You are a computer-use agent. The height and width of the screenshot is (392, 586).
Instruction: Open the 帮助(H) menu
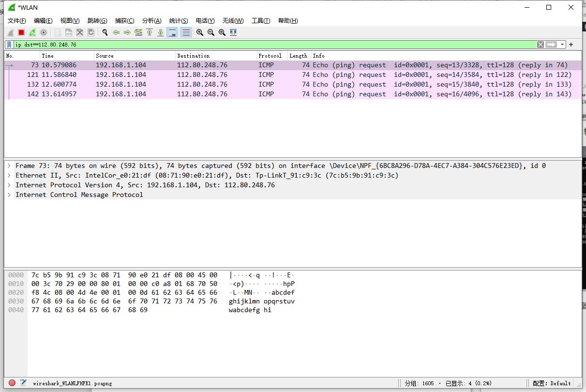tap(288, 21)
